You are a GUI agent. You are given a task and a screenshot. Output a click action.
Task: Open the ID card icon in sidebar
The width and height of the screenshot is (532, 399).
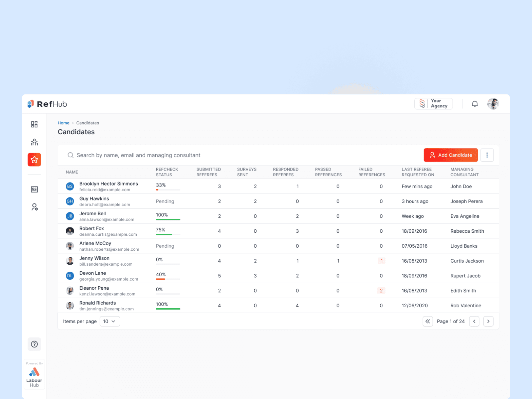point(34,190)
